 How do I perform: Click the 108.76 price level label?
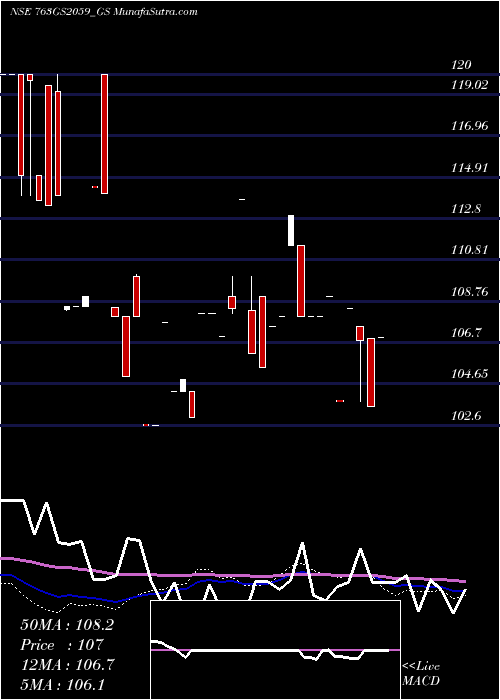[470, 292]
